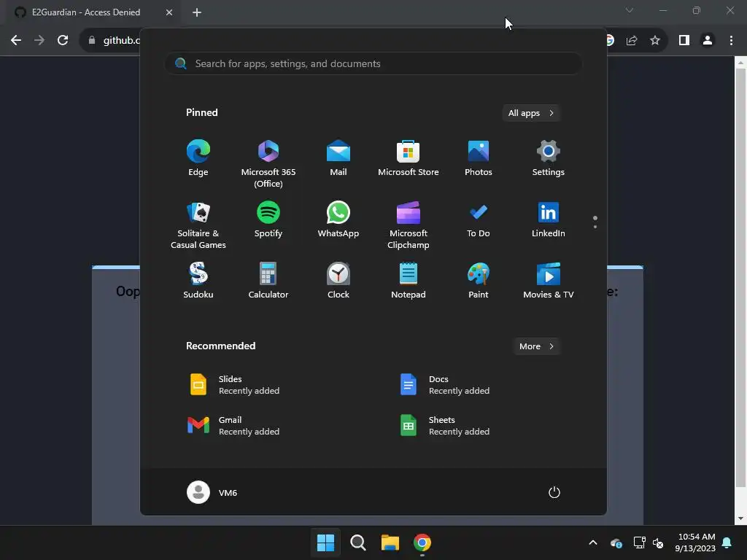Open Calculator
747x560 pixels.
click(268, 281)
